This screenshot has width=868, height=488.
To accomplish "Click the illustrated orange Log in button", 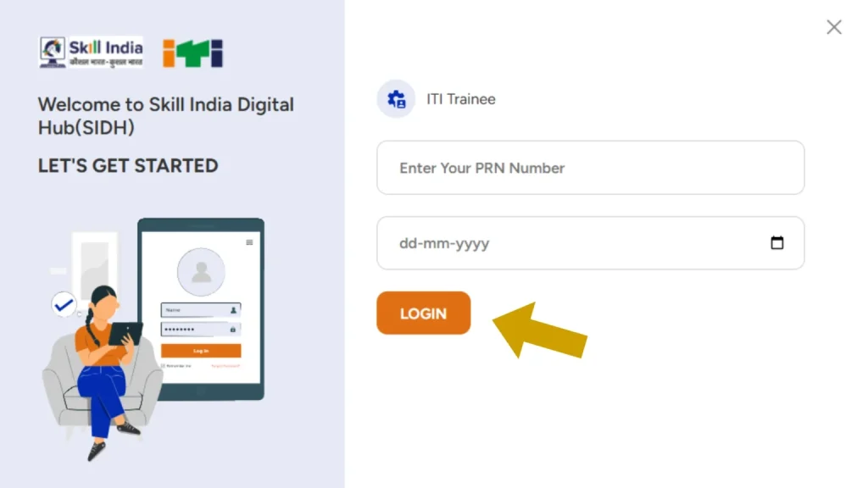I will [201, 350].
